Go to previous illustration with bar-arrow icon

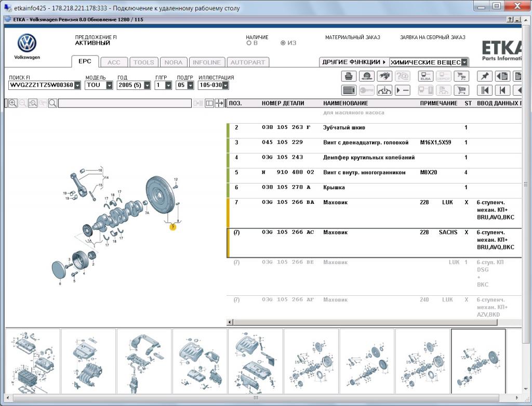click(502, 90)
